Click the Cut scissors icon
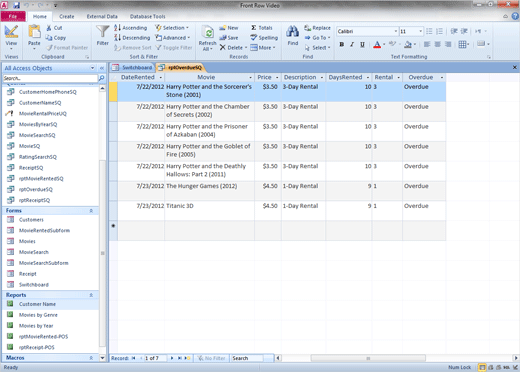The width and height of the screenshot is (520, 372). pos(49,28)
